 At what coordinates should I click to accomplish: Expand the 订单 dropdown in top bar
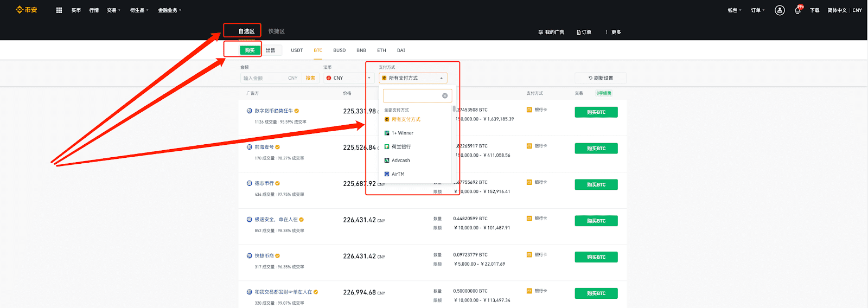(x=758, y=10)
